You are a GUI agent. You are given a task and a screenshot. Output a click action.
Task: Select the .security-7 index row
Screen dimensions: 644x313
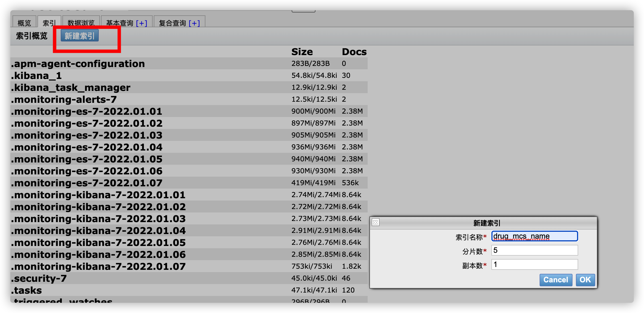click(39, 278)
